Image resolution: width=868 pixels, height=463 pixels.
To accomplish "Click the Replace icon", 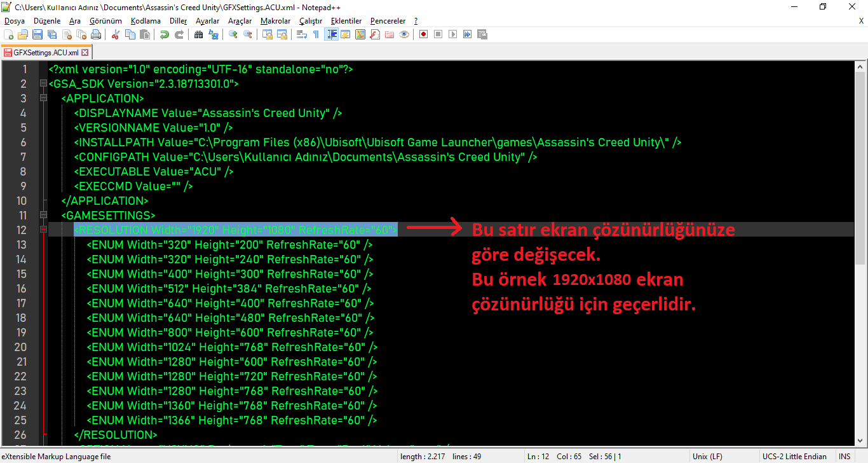I will tap(214, 34).
